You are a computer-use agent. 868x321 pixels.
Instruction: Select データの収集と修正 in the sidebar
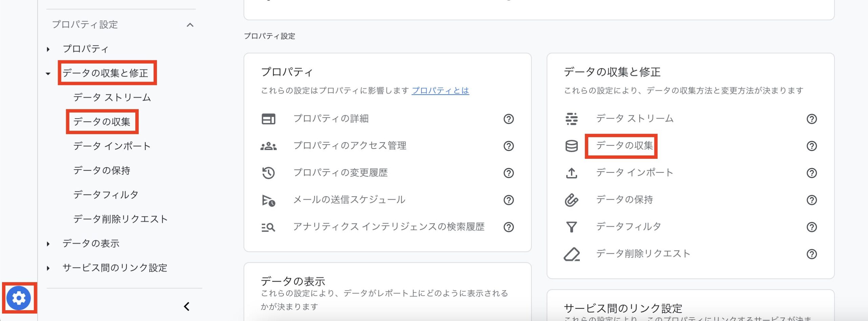pos(105,73)
